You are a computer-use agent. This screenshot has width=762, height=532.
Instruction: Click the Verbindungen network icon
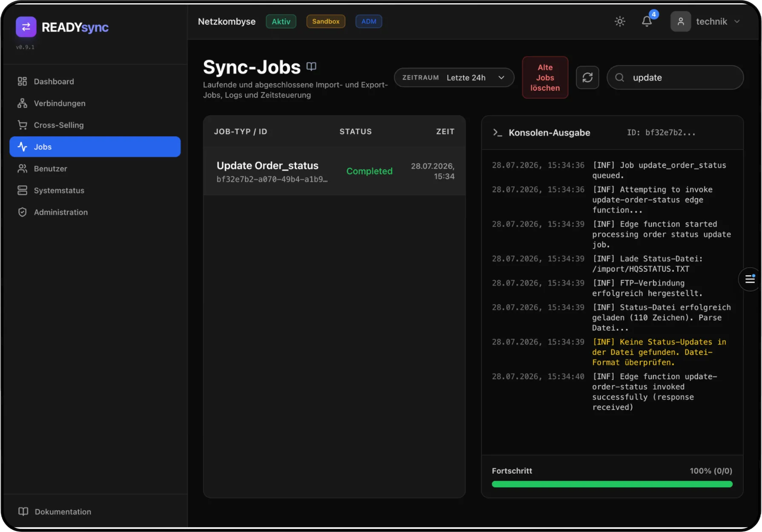pos(23,103)
